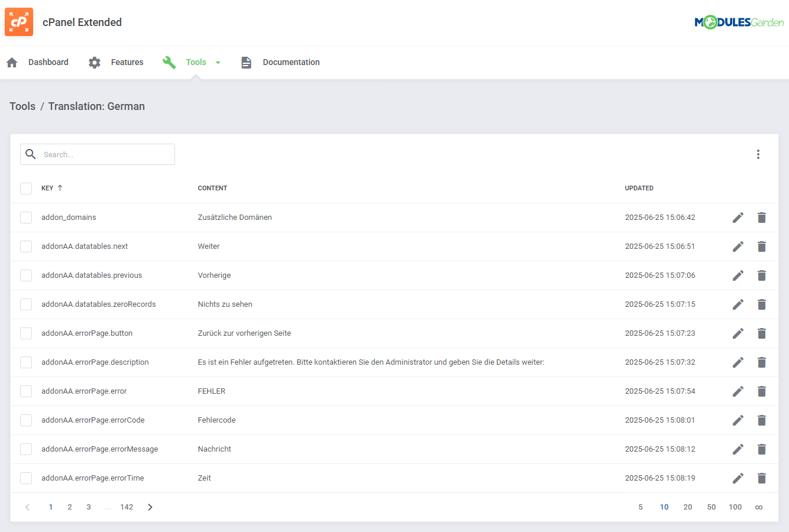Viewport: 789px width, 532px height.
Task: Click the Features gear icon
Action: point(95,62)
